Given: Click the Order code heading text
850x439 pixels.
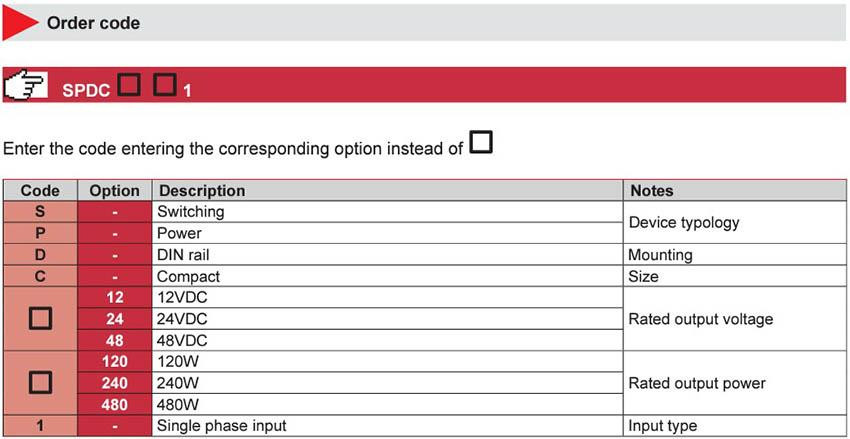Looking at the screenshot, I should pyautogui.click(x=93, y=23).
